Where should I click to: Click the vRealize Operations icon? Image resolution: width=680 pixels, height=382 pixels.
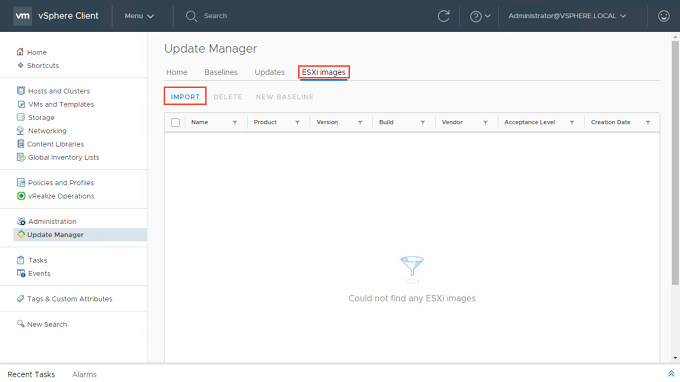(x=21, y=196)
